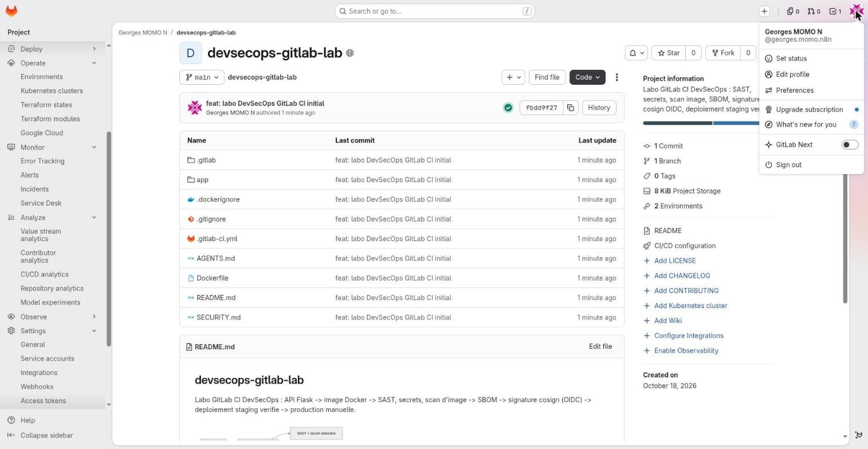This screenshot has height=449, width=868.
Task: Focus the Search or go to field
Action: [435, 11]
